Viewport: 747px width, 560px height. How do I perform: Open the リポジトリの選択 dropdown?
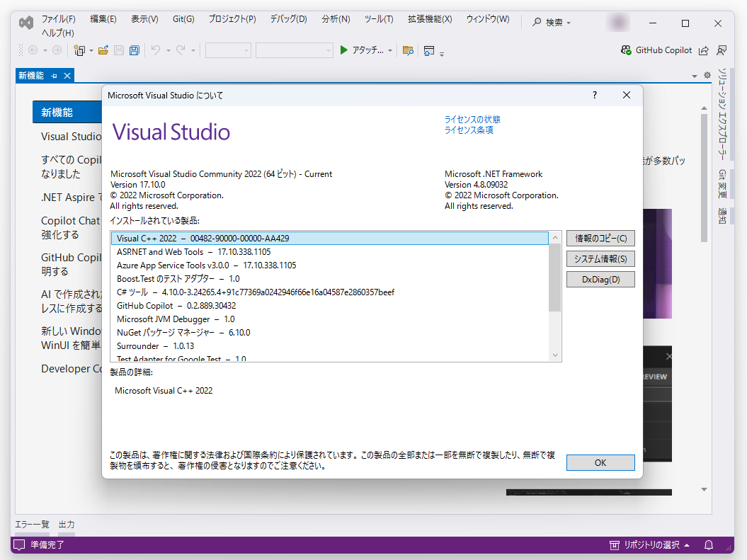653,545
